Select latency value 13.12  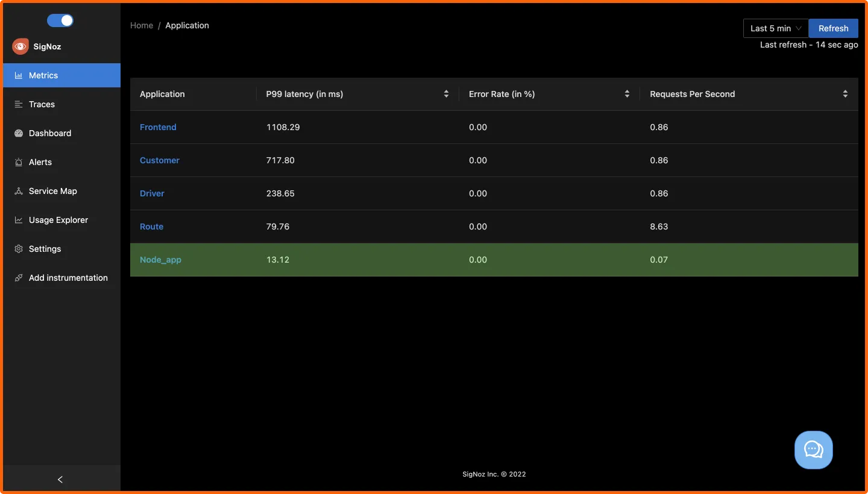[278, 260]
